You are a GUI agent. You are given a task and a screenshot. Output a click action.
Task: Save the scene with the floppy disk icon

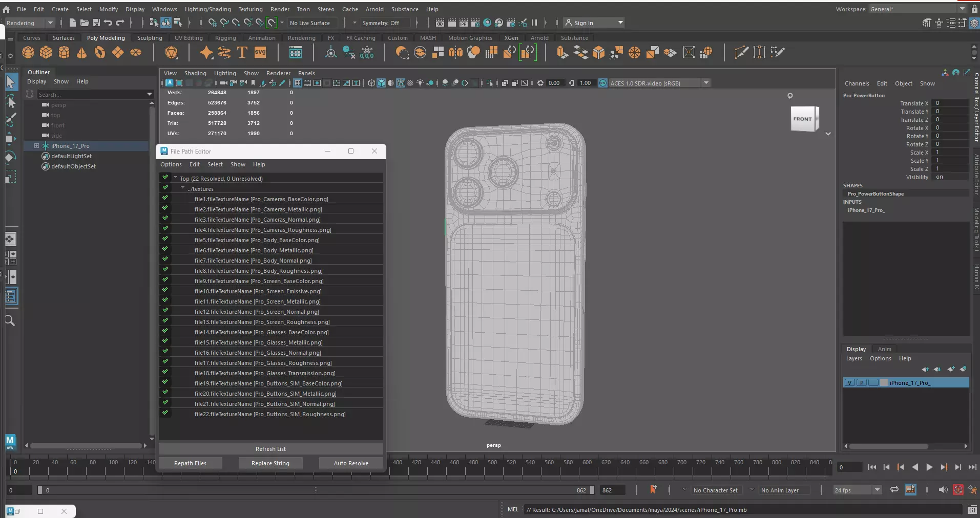pos(96,23)
